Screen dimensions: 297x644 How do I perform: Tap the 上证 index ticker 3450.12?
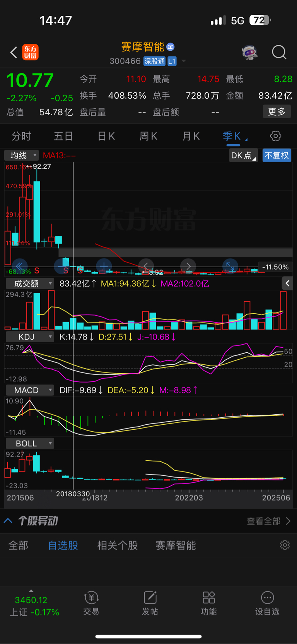[31, 600]
